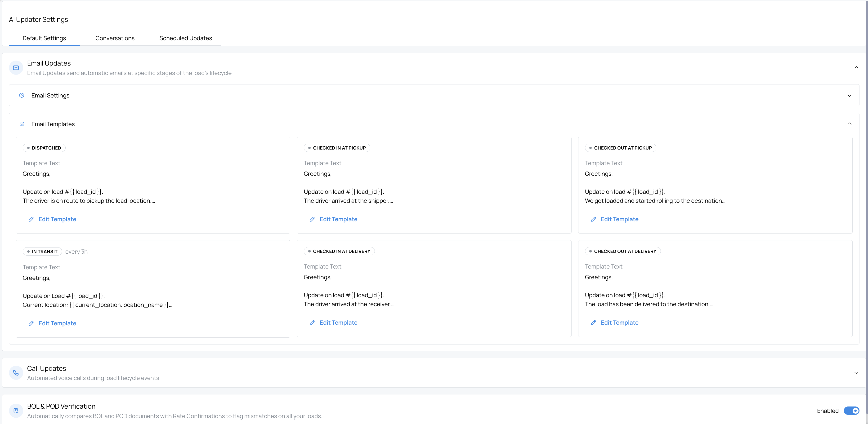The height and width of the screenshot is (424, 868).
Task: Click the Email Updates envelope icon
Action: 16,68
